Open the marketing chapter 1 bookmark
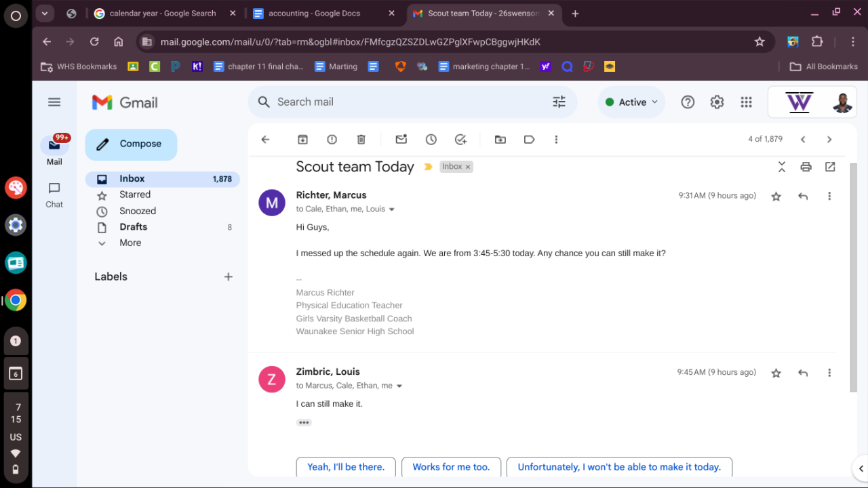868x488 pixels. point(484,66)
